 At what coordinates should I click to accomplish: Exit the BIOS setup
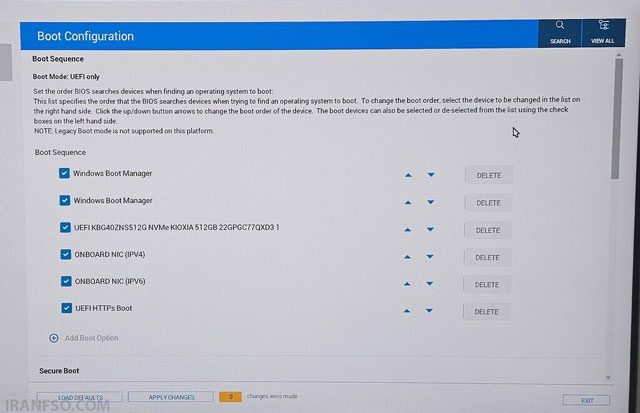tap(587, 400)
